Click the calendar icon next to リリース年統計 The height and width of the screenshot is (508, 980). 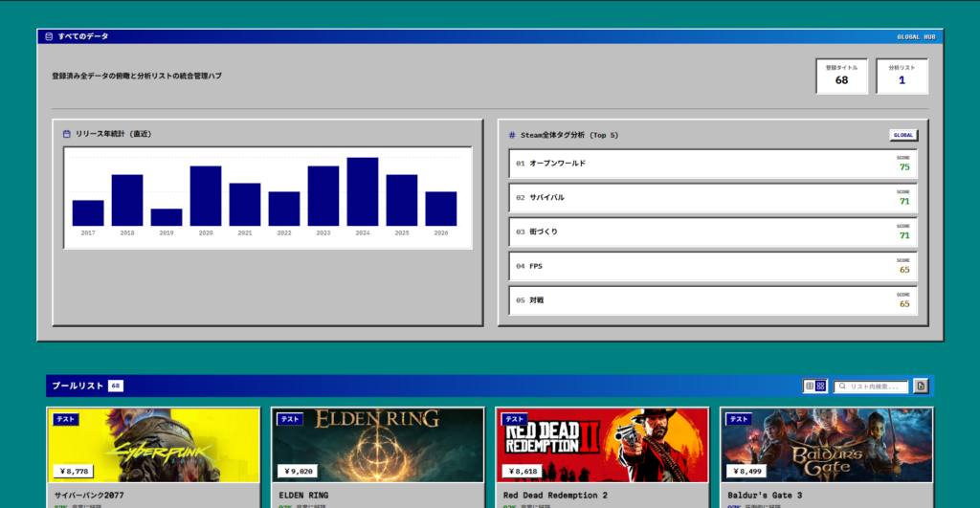click(67, 134)
